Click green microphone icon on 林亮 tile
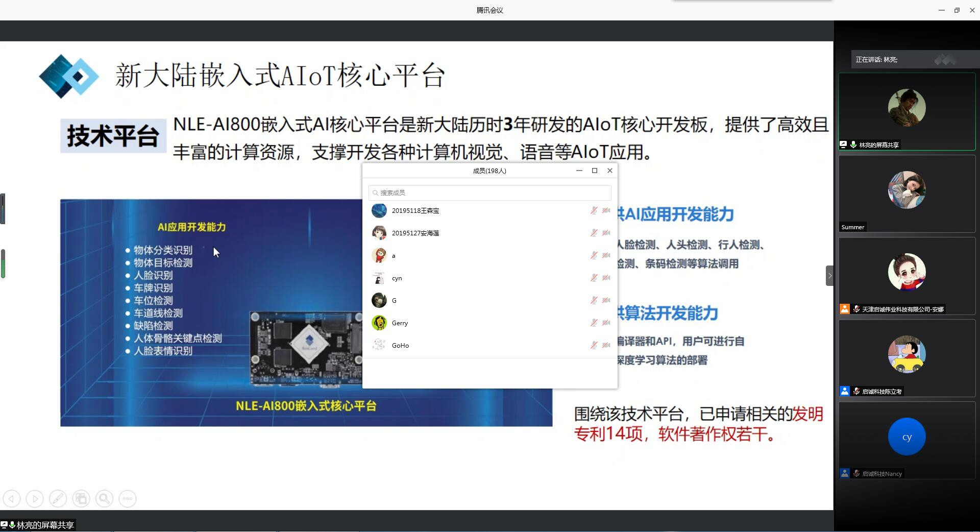Image resolution: width=980 pixels, height=532 pixels. point(853,144)
